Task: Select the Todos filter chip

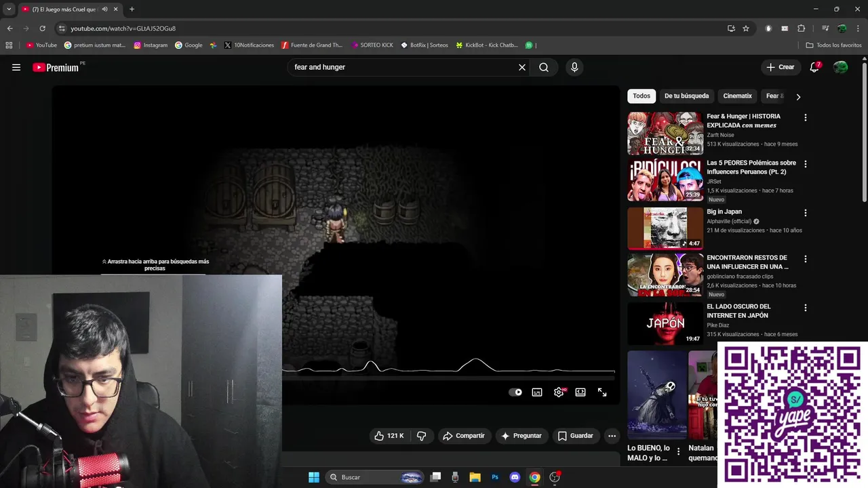Action: pyautogui.click(x=642, y=96)
